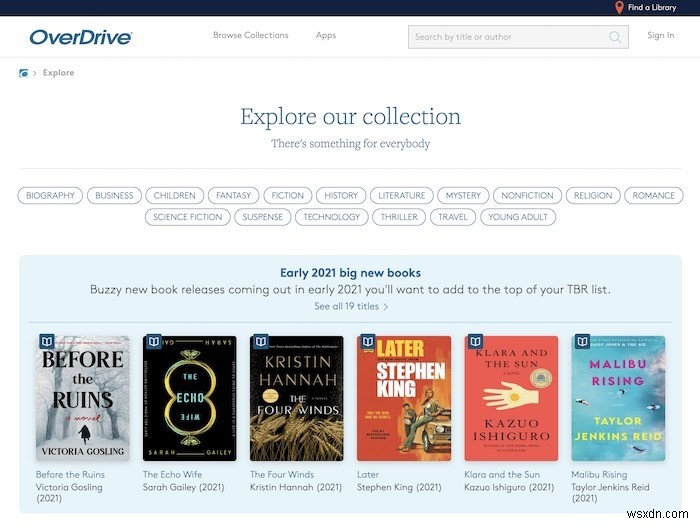Open Before the Ruins book cover
The width and height of the screenshot is (700, 524).
tap(83, 398)
